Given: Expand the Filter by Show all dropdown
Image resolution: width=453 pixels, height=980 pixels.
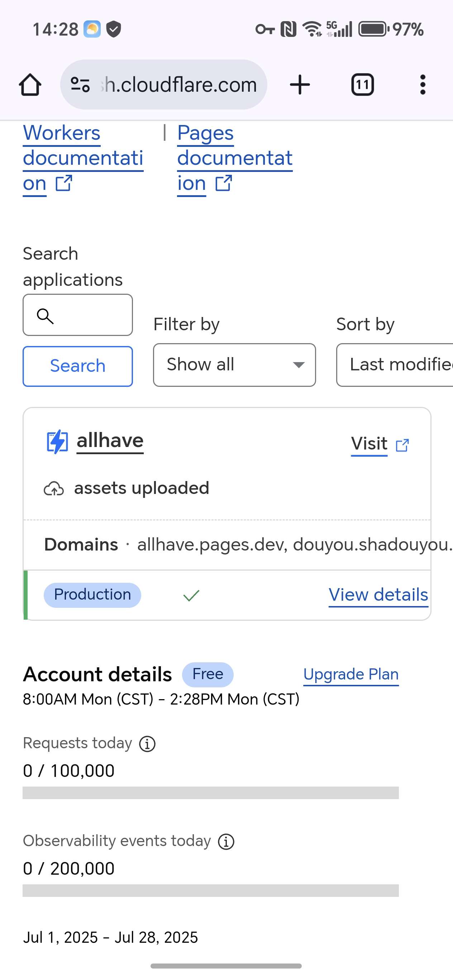Looking at the screenshot, I should pyautogui.click(x=234, y=365).
